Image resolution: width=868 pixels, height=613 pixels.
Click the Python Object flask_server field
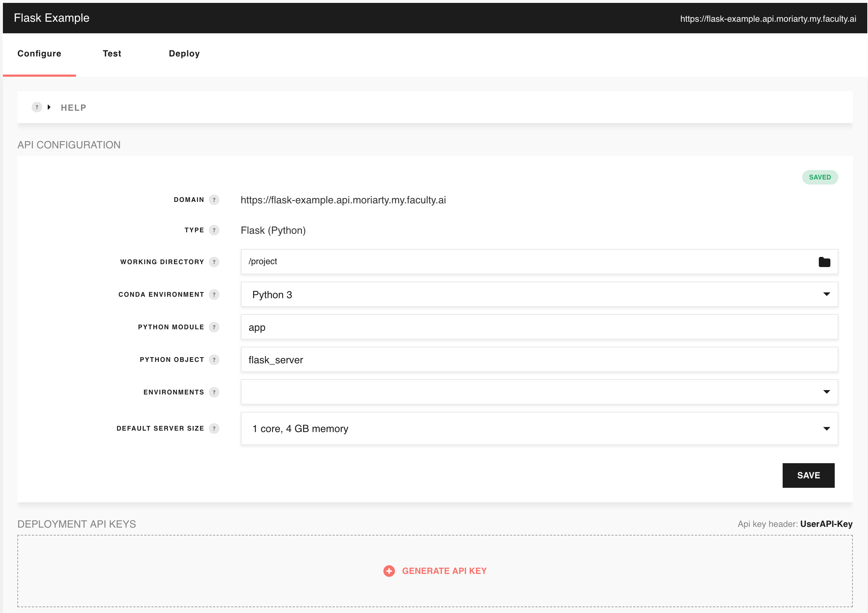click(539, 359)
